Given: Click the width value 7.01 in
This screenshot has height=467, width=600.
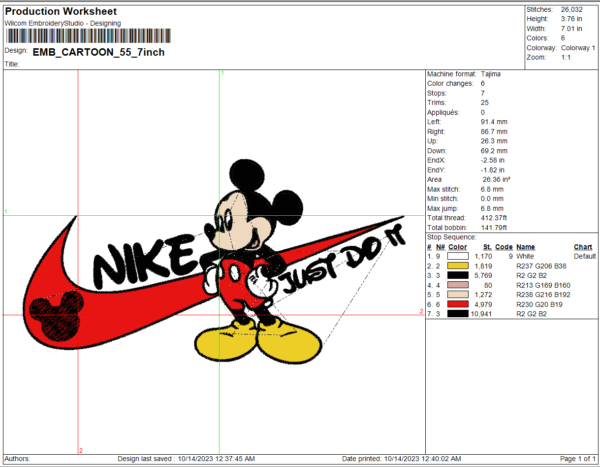Looking at the screenshot, I should [571, 29].
